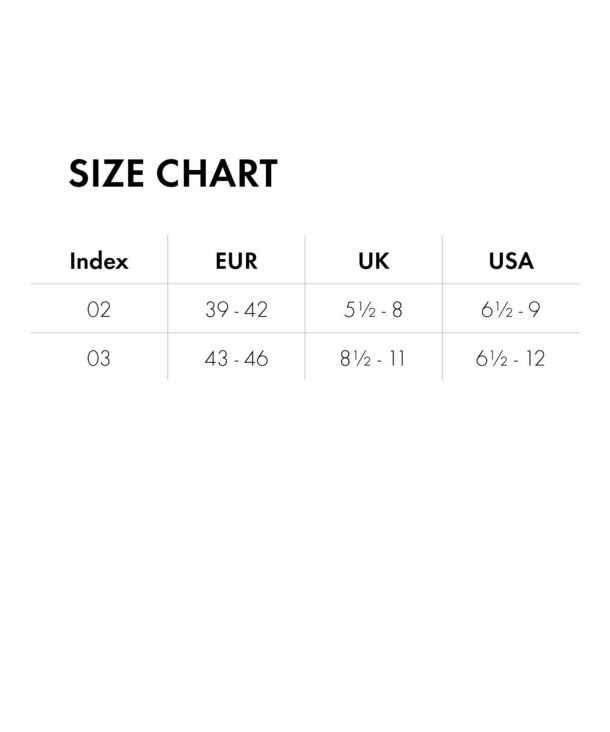
Task: Select the UK size 5½ - 8 cell
Action: pos(373,310)
